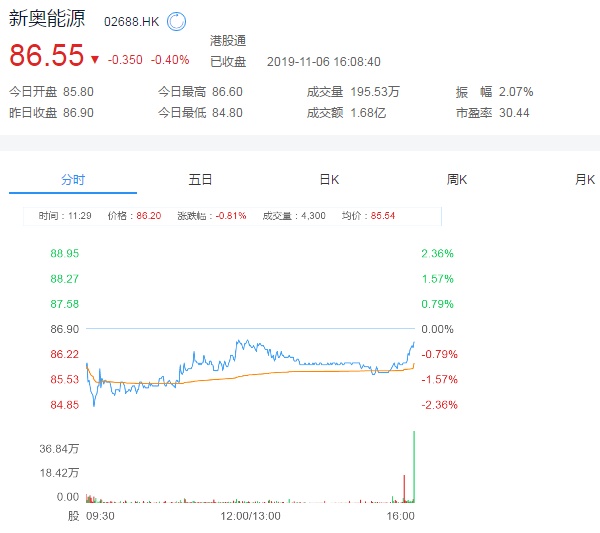Viewport: 600px width, 533px height.
Task: Click the red down-arrow price indicator
Action: (94, 59)
